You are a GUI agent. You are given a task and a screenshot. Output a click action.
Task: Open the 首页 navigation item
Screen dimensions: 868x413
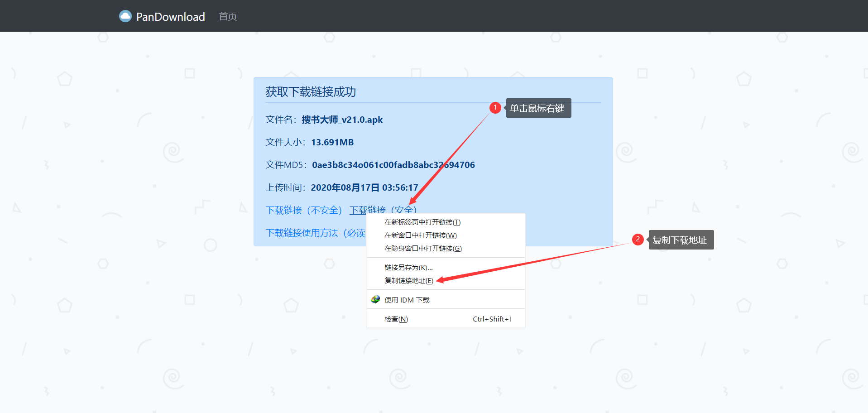pyautogui.click(x=227, y=16)
